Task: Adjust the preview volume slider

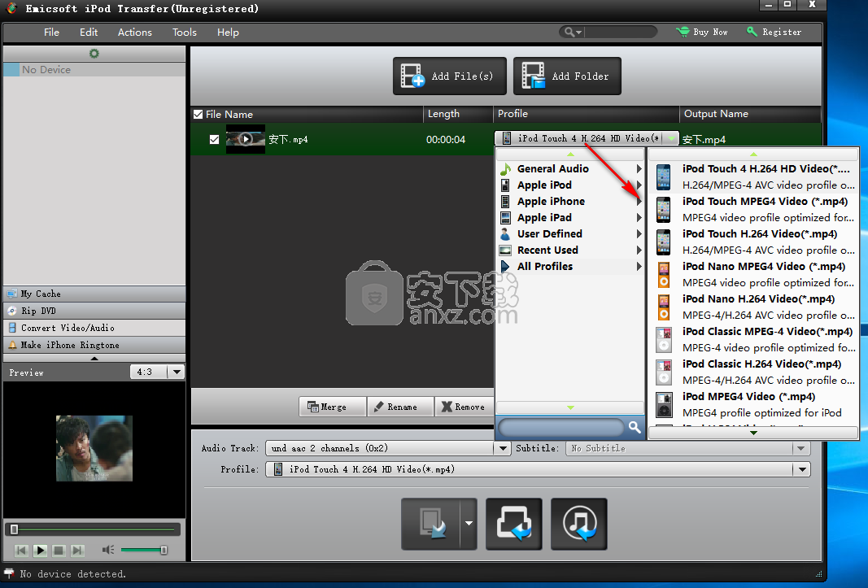Action: [x=144, y=550]
